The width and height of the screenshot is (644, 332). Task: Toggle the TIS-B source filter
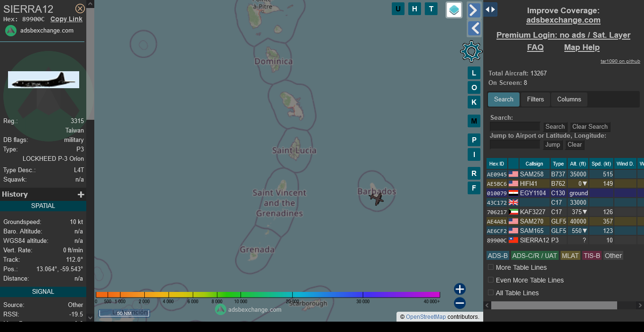592,256
